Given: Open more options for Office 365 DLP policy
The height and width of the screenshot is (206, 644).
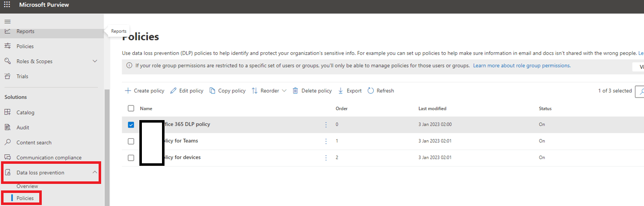Looking at the screenshot, I should click(326, 125).
